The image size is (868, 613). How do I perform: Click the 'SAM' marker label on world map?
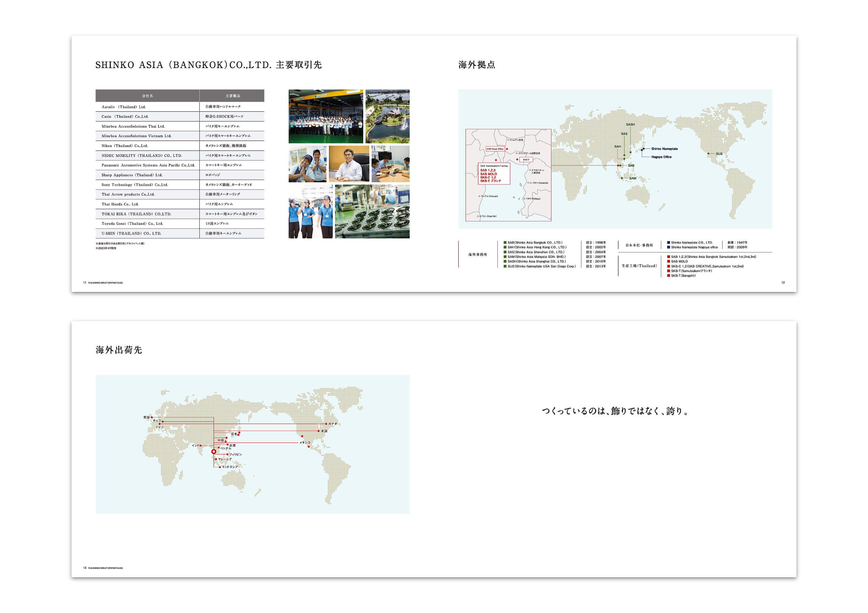633,178
